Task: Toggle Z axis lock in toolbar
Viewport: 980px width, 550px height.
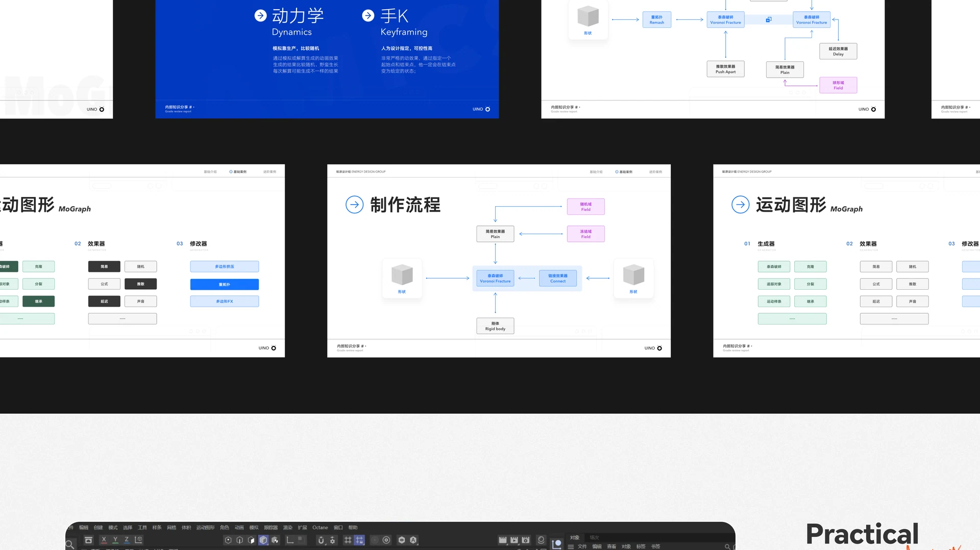Action: click(127, 540)
